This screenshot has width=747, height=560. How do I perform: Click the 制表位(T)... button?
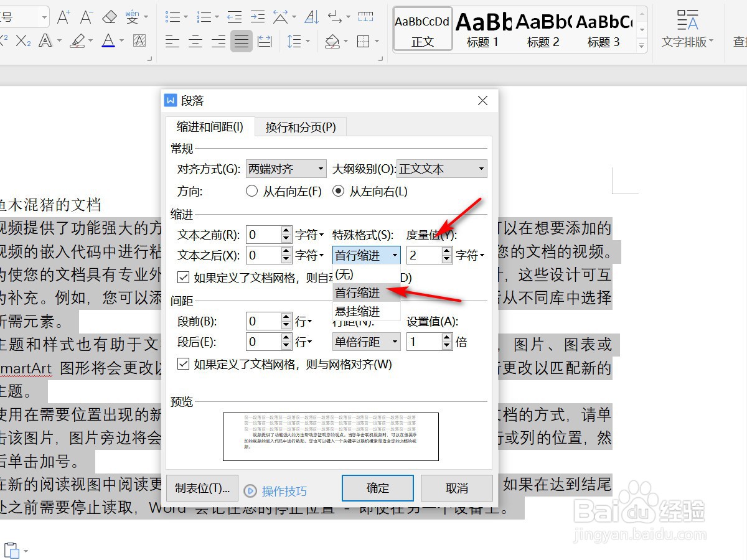pos(202,488)
